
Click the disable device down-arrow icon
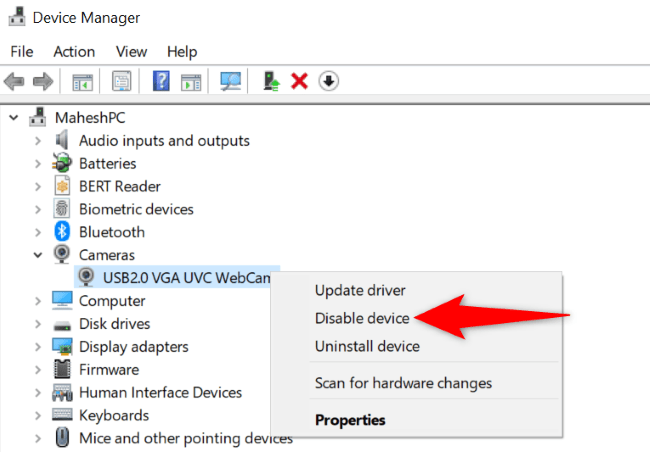click(x=329, y=81)
